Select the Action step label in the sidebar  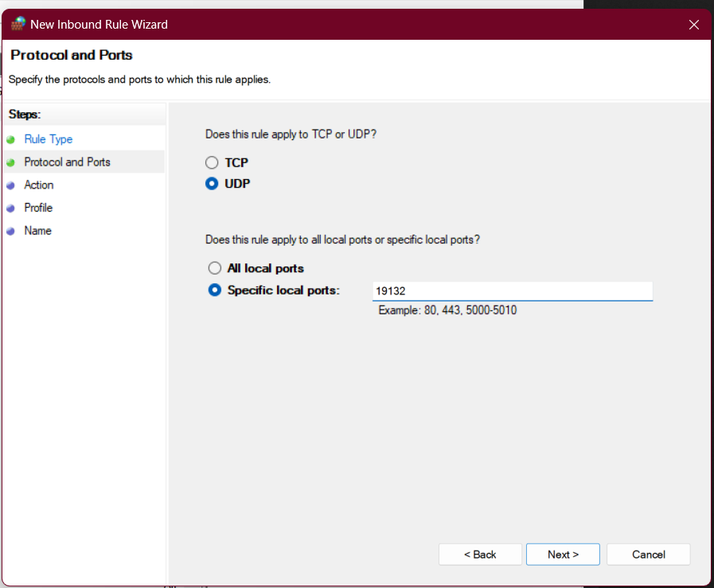pos(39,185)
